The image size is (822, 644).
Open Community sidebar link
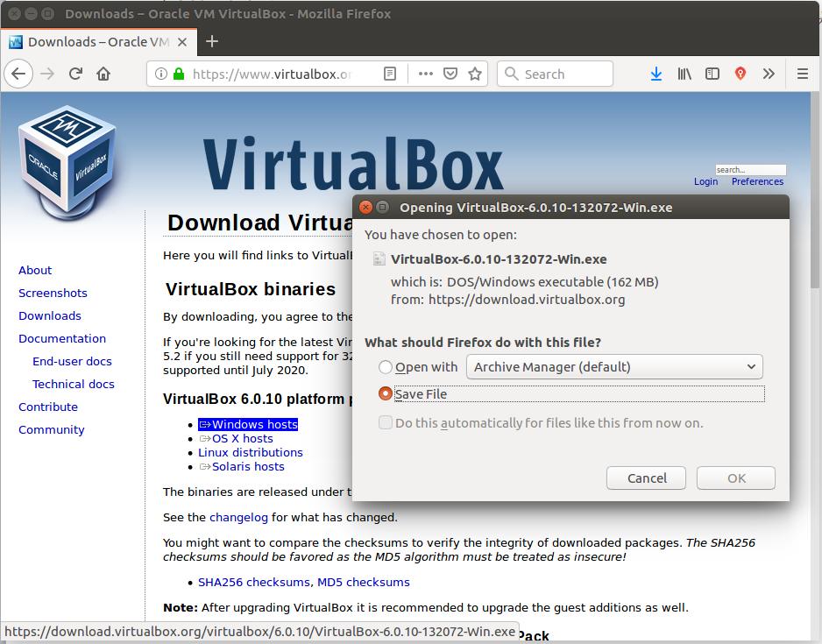coord(52,429)
